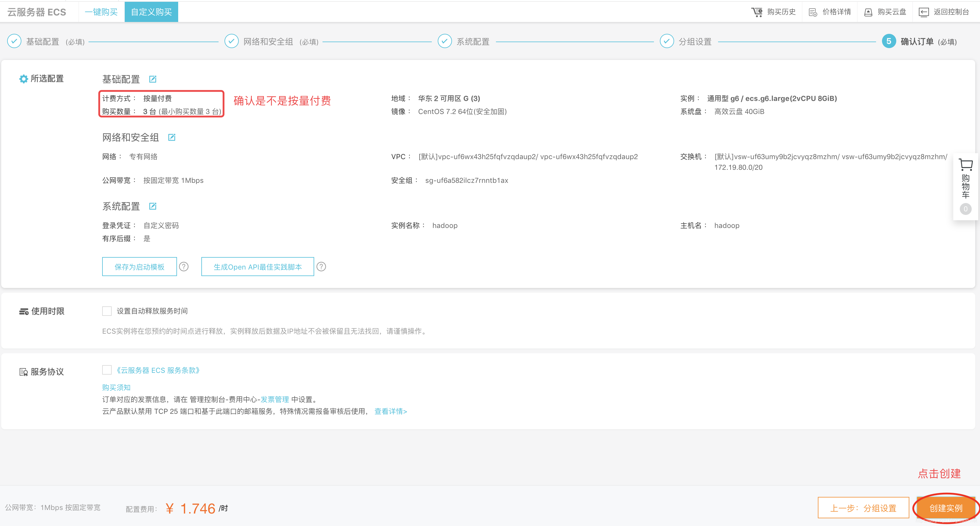Click the 基础配置 step check icon
Image resolution: width=980 pixels, height=526 pixels.
click(15, 41)
